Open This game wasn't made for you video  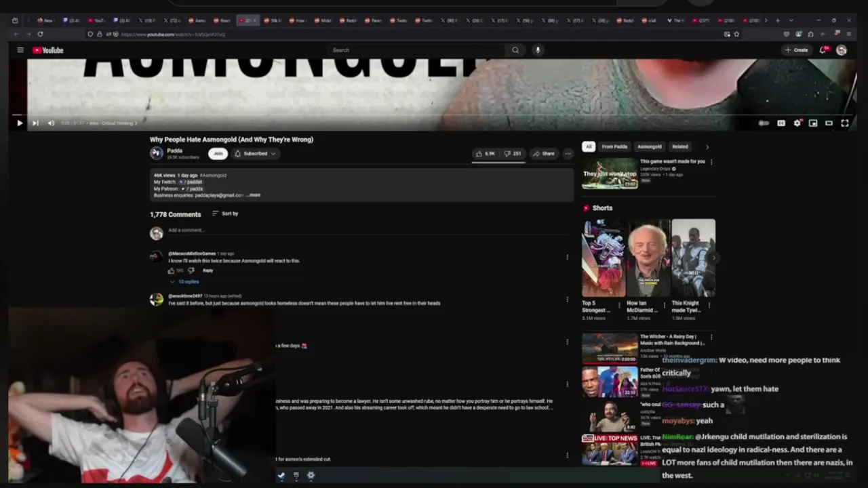[610, 174]
